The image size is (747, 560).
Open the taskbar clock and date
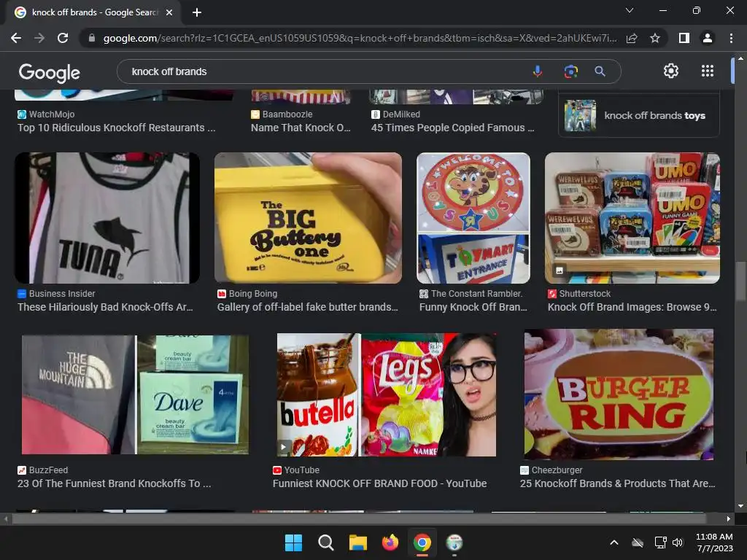point(714,542)
